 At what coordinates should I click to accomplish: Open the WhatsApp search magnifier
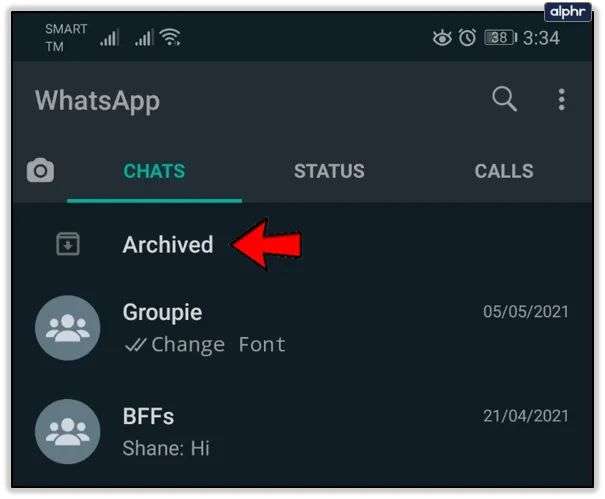tap(504, 99)
